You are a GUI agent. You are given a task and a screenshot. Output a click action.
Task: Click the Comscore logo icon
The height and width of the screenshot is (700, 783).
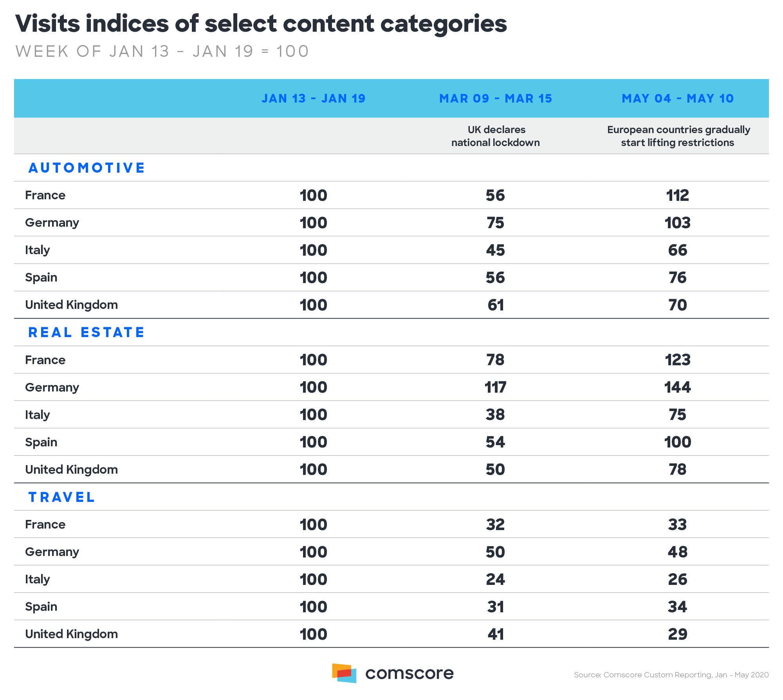pos(344,673)
